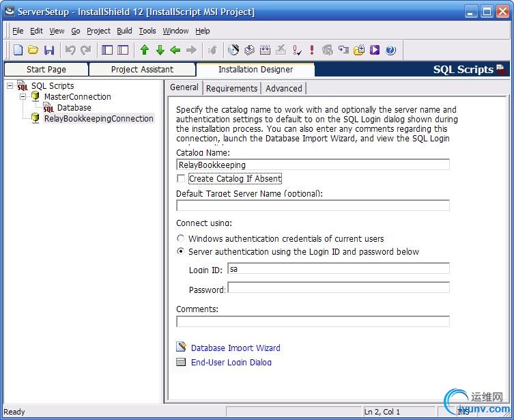Open the File menu
This screenshot has height=420, width=514.
[x=18, y=31]
